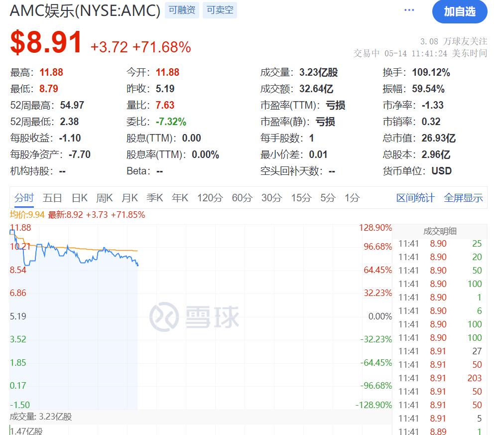Click the end of the intraday price line

[137, 265]
